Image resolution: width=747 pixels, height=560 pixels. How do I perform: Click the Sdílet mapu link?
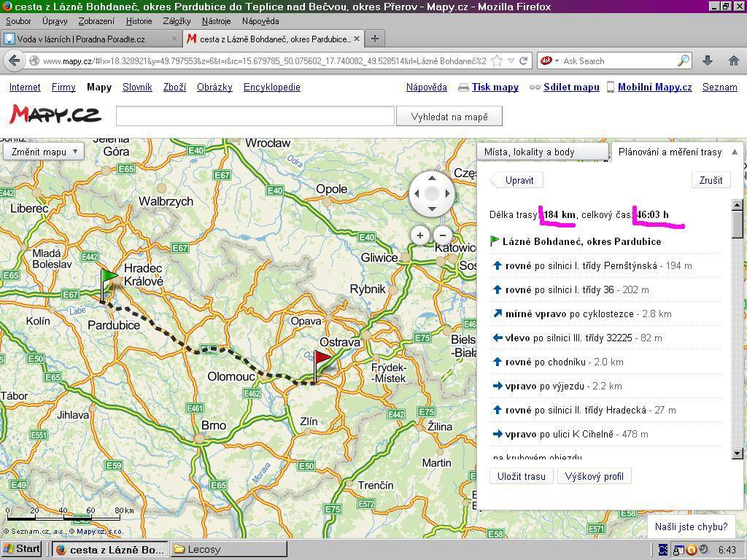coord(571,87)
